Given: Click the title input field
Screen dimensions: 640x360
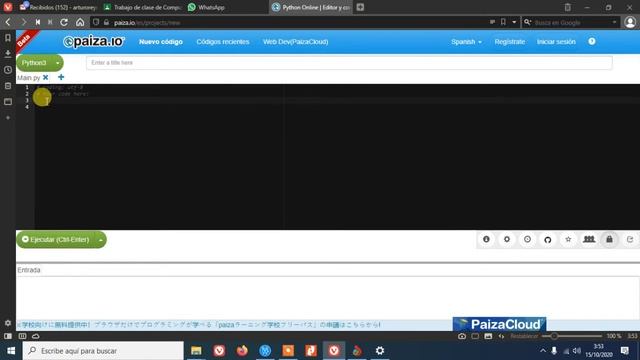Looking at the screenshot, I should [349, 62].
